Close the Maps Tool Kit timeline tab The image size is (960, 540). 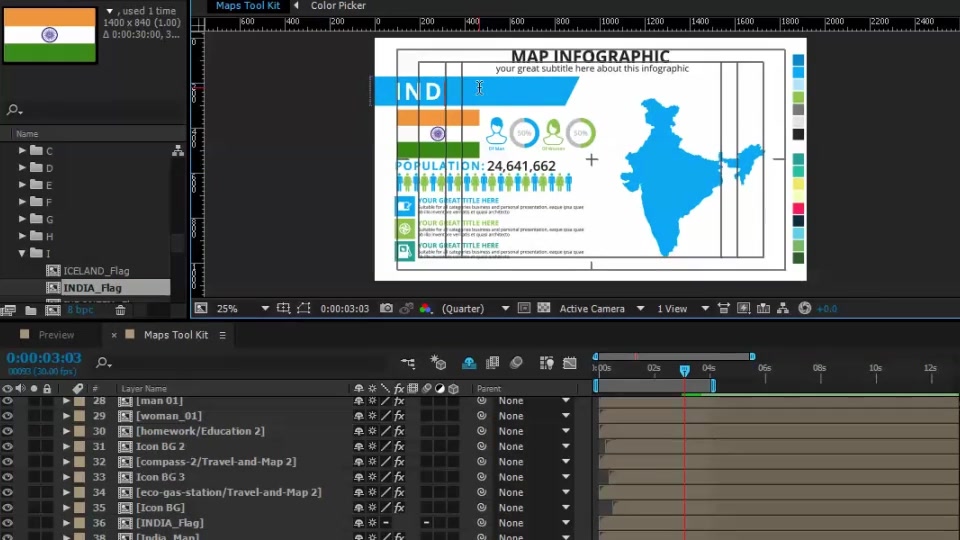[114, 335]
